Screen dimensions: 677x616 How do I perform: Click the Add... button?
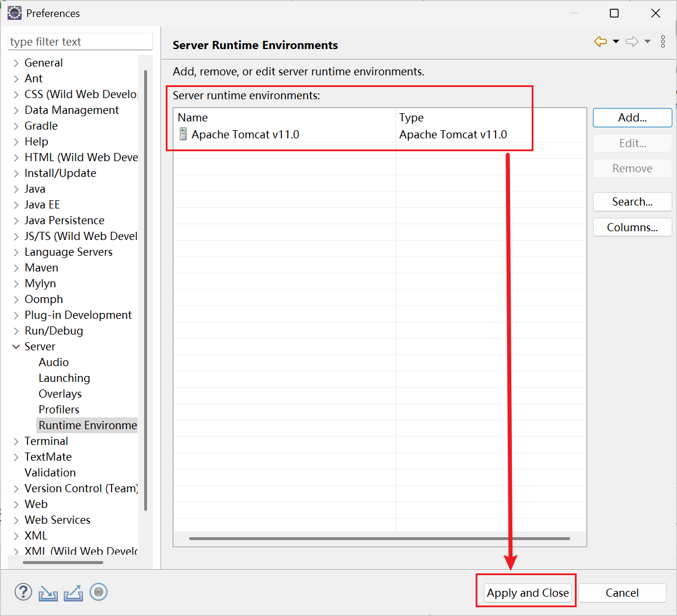click(x=632, y=117)
